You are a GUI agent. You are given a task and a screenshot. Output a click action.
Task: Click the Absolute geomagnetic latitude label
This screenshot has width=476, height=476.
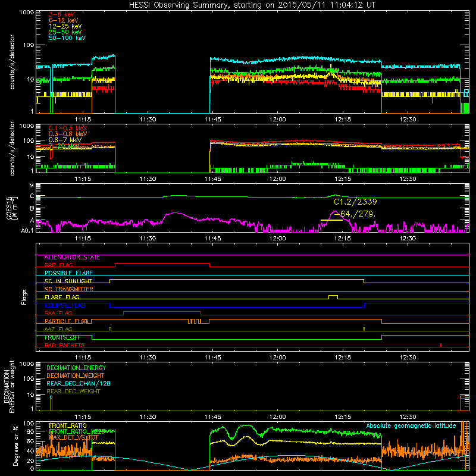pyautogui.click(x=411, y=426)
